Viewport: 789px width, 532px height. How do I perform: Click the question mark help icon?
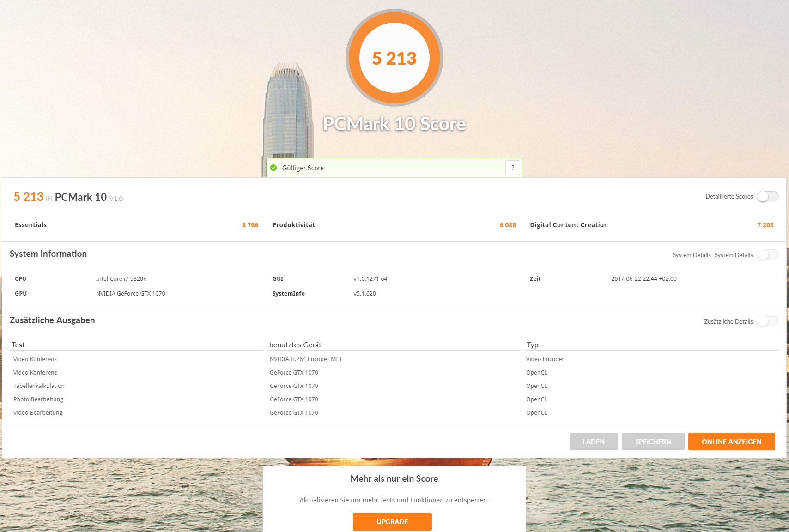(513, 168)
